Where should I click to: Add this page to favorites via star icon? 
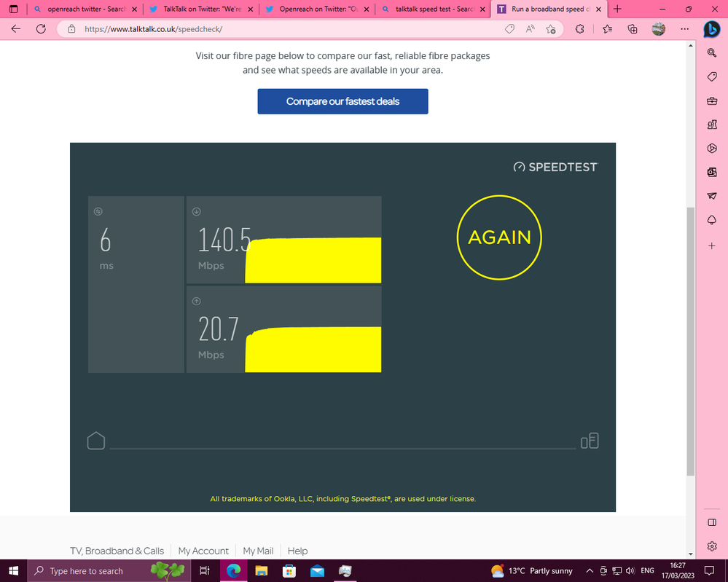551,30
